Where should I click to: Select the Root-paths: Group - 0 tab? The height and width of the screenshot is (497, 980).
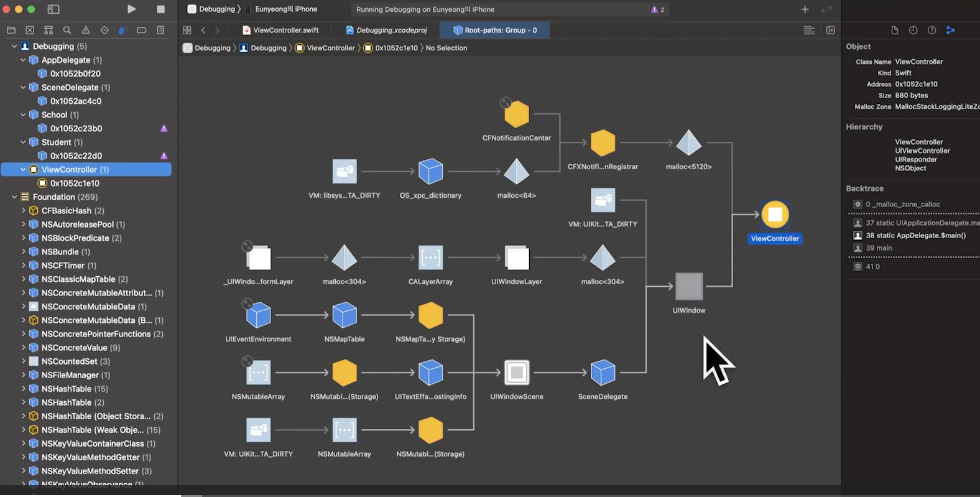click(x=495, y=30)
